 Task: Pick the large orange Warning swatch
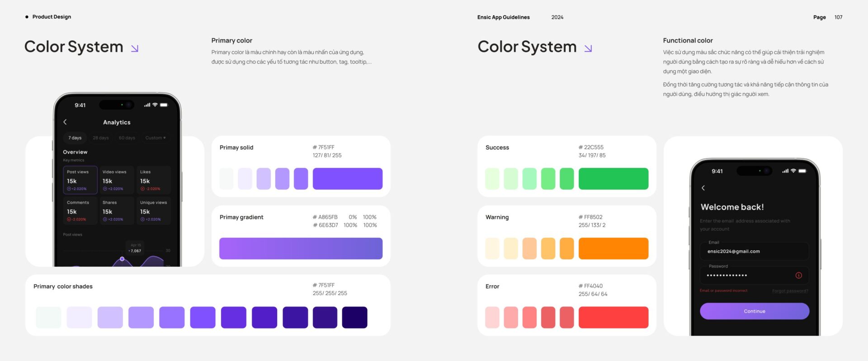point(613,248)
